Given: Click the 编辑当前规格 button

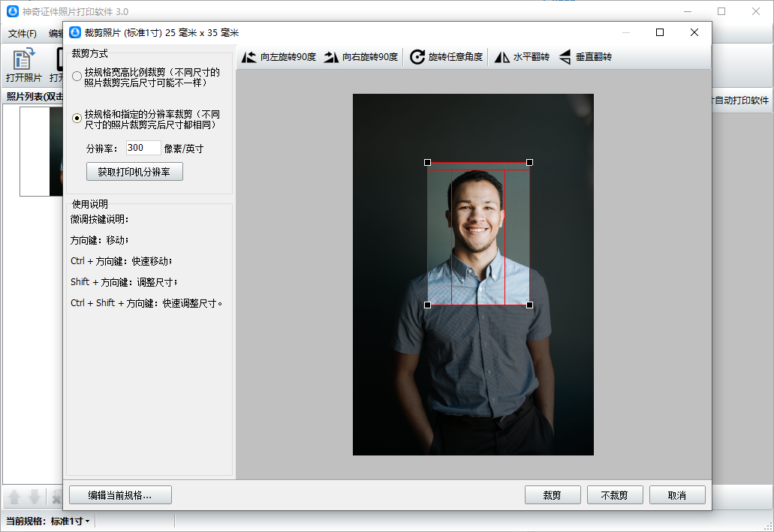Looking at the screenshot, I should tap(120, 495).
